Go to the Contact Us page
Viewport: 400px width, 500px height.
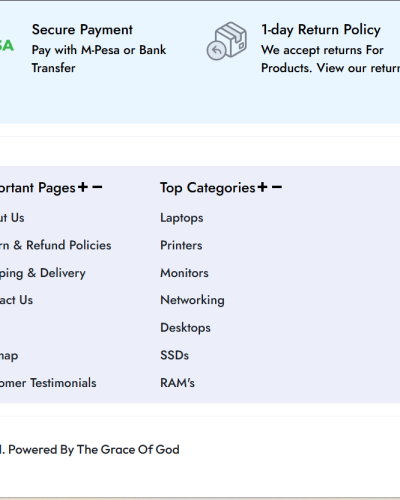(x=16, y=300)
